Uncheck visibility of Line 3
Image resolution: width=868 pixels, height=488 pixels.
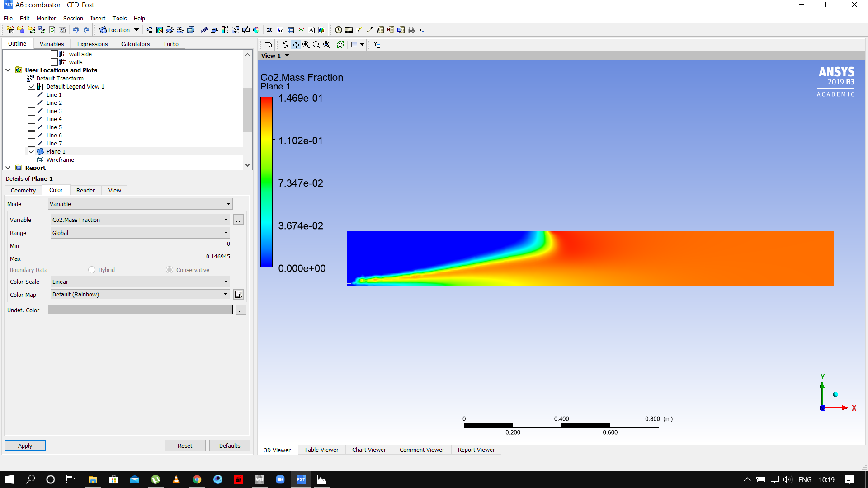coord(32,111)
